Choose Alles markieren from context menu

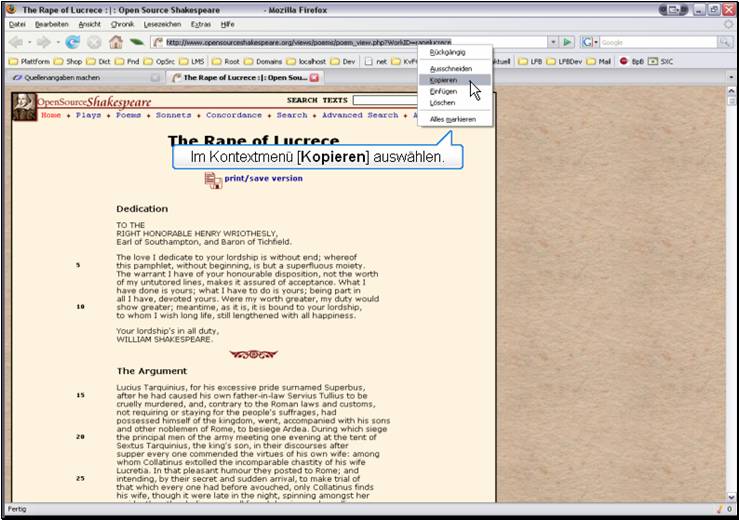point(452,119)
